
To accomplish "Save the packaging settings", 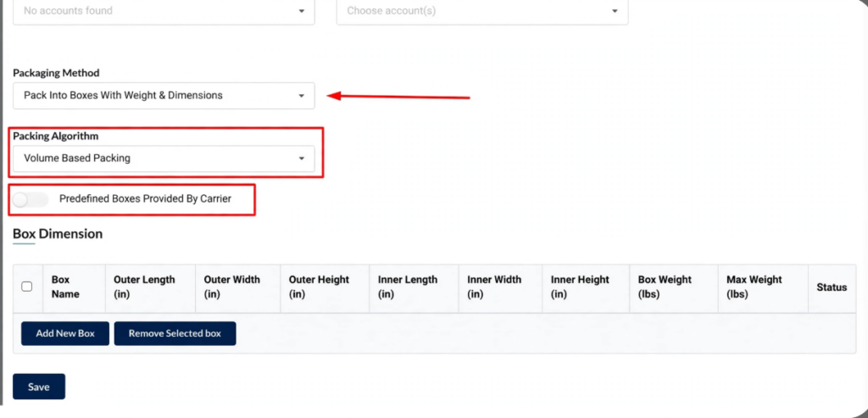I will (x=39, y=387).
